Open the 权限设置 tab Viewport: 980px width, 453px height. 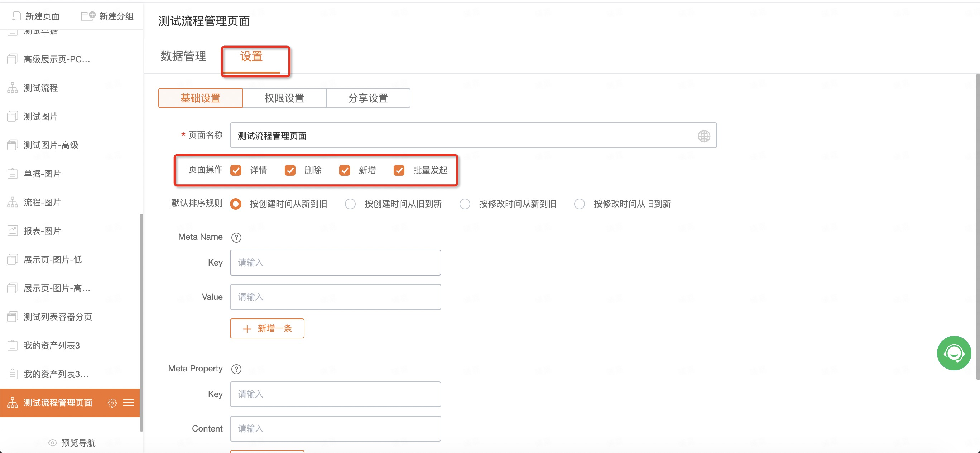click(284, 98)
